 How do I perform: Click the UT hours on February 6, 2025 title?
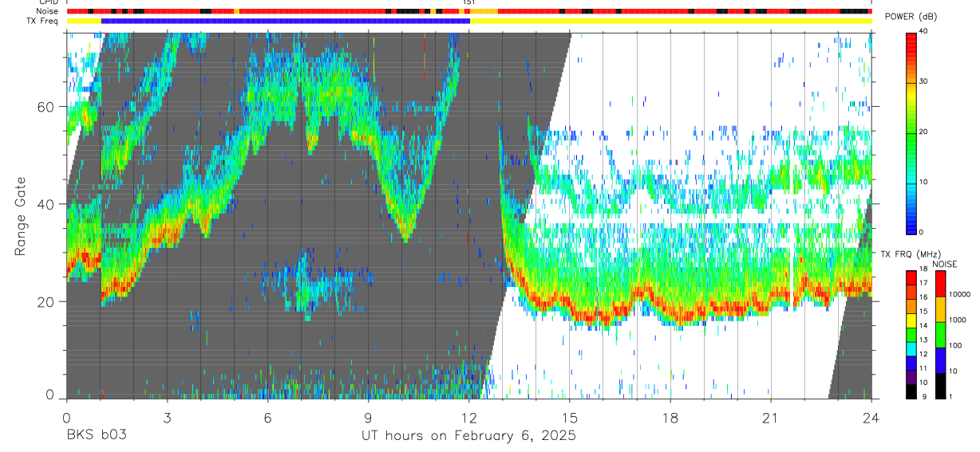[x=468, y=436]
